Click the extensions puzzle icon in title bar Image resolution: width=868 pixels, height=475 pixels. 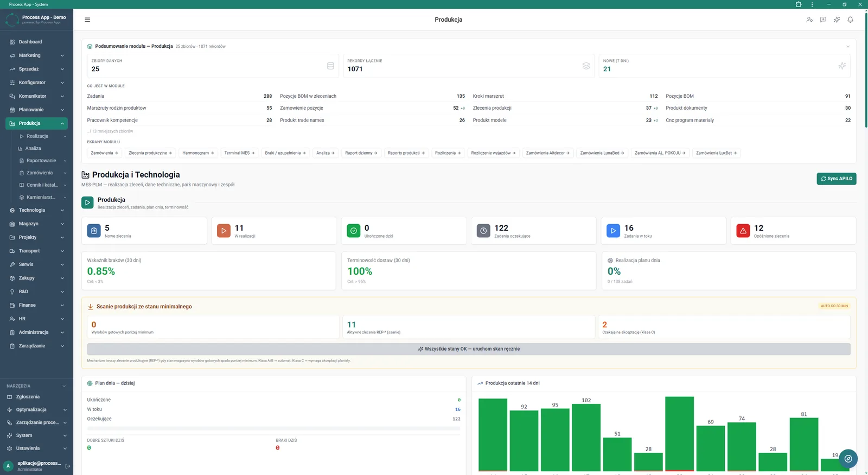799,4
